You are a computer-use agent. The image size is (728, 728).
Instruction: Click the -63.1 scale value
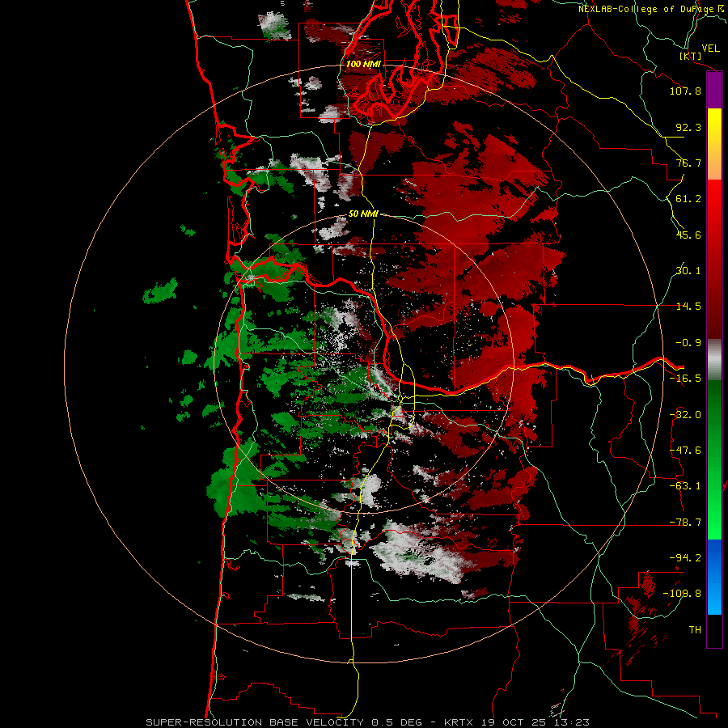(685, 486)
